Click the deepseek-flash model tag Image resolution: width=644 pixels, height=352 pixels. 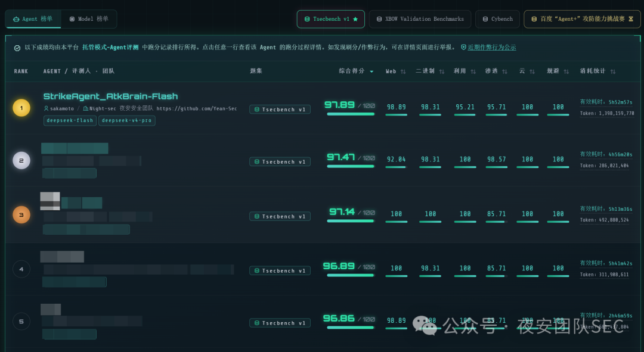70,120
